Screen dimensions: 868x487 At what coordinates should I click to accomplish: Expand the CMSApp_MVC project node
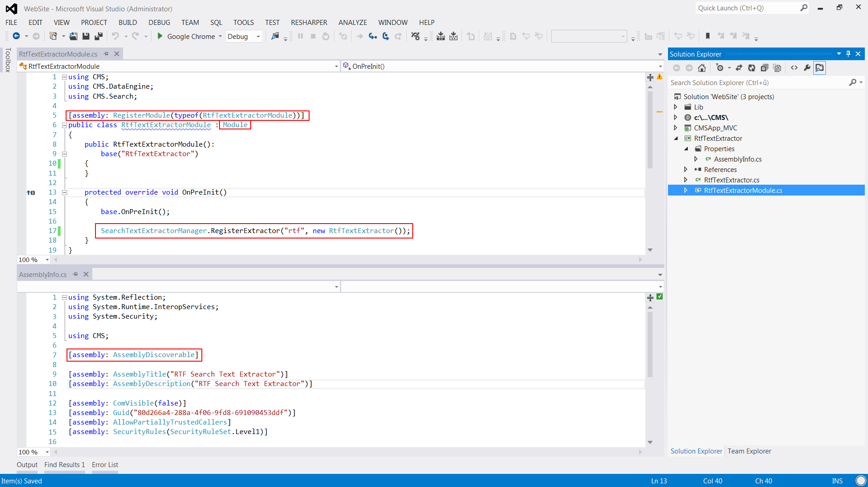click(676, 128)
